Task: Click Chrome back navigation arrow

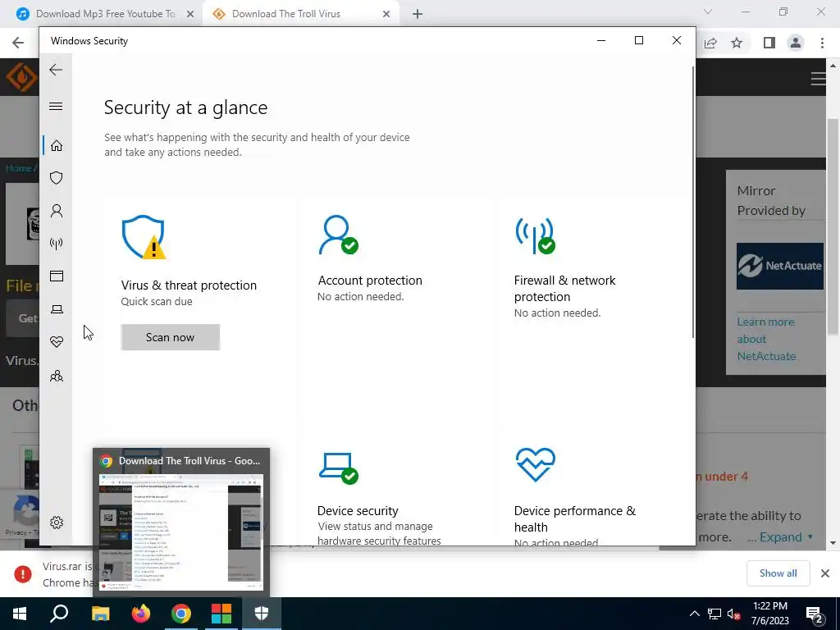Action: [18, 43]
